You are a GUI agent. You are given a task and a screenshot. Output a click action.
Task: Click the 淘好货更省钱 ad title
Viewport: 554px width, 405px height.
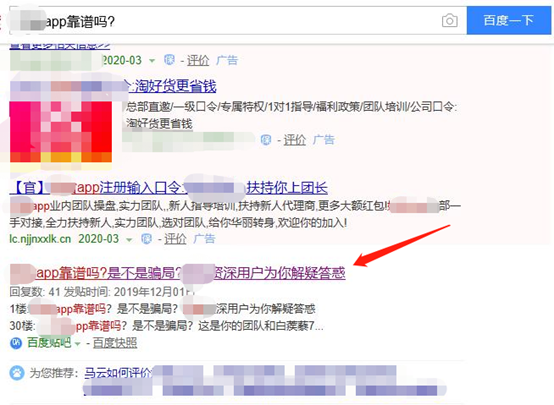(x=171, y=86)
